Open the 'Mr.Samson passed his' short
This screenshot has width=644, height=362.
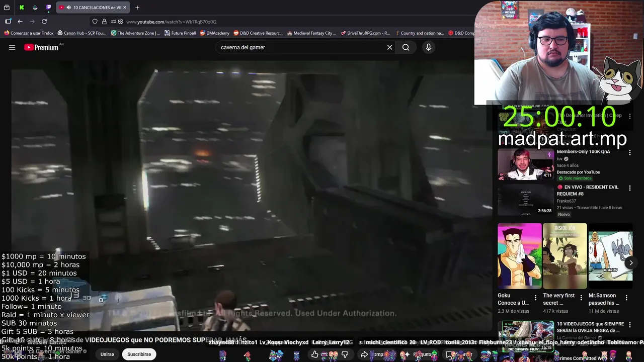click(610, 256)
